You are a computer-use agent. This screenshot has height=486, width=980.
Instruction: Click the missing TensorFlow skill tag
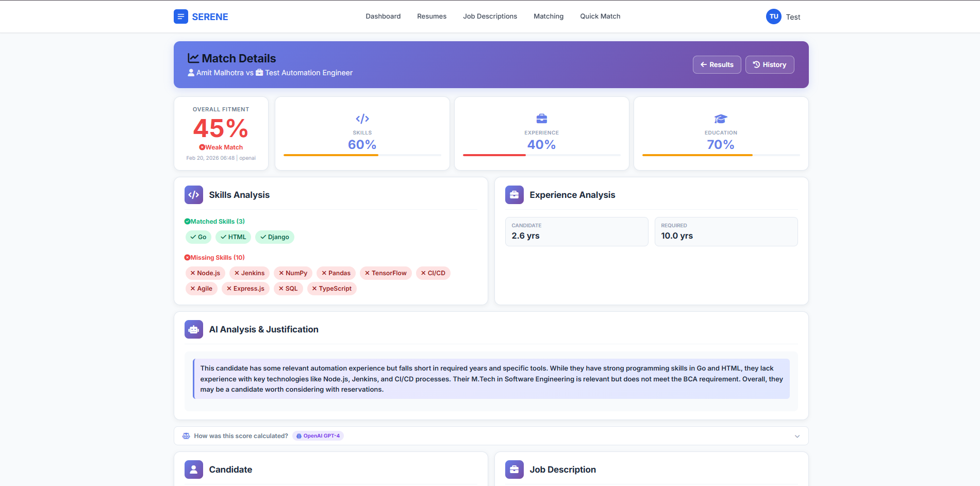point(386,273)
